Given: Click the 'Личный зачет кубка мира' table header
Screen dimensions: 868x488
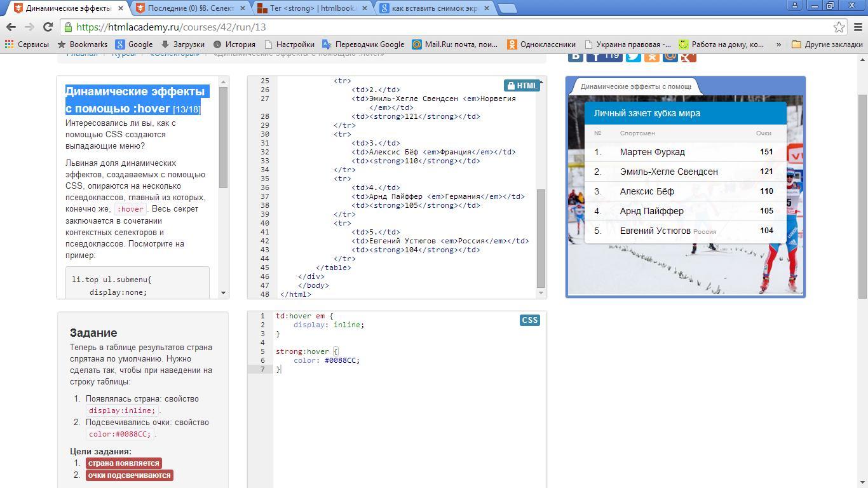Looking at the screenshot, I should coord(685,113).
